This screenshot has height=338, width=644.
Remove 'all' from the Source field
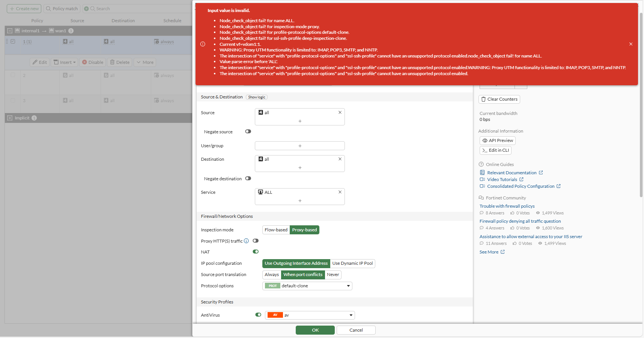pos(340,112)
